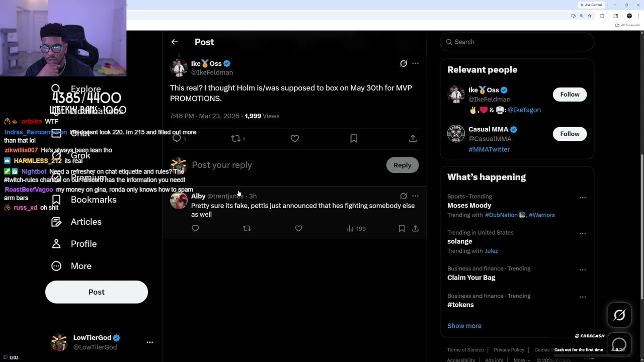Open more options for Moses Moody trend
The image size is (644, 362).
coord(582,198)
